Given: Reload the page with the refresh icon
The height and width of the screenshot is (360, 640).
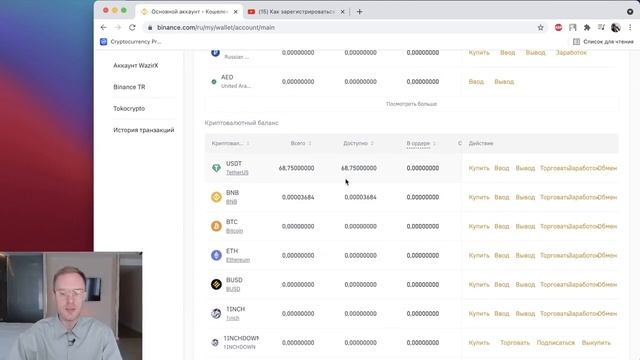Looking at the screenshot, I should pos(132,27).
